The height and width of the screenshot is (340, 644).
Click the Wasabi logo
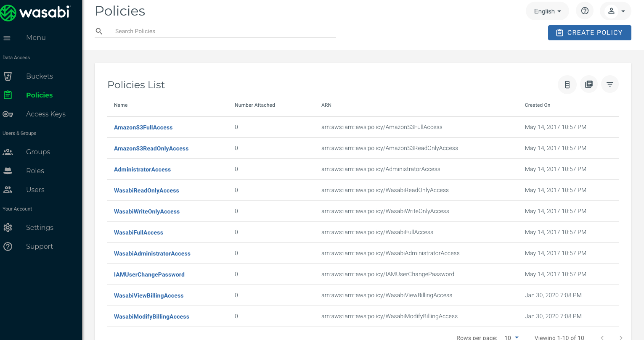(35, 12)
